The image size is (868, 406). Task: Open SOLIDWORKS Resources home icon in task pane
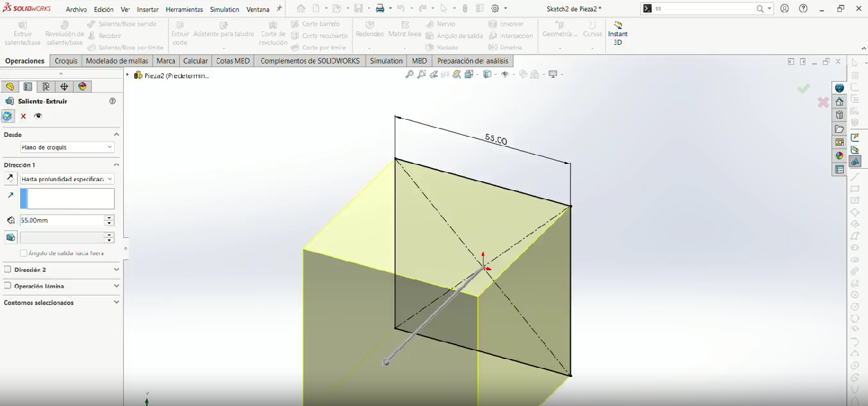(839, 102)
